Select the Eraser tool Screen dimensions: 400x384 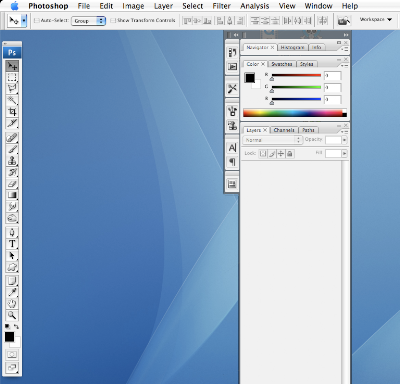[x=12, y=184]
